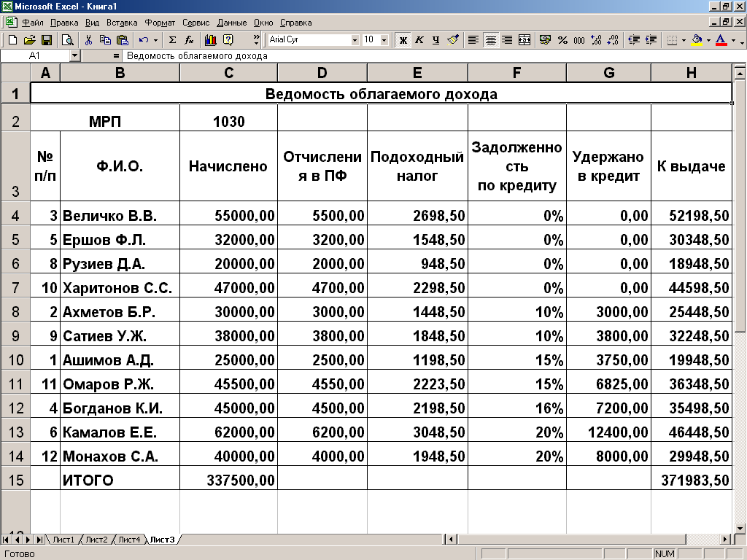Insert AutoSum with the sigma icon
747x560 pixels.
click(172, 40)
